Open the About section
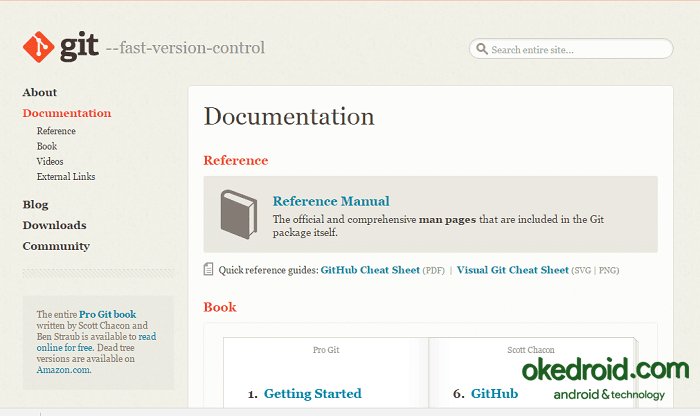The height and width of the screenshot is (416, 700). [40, 92]
